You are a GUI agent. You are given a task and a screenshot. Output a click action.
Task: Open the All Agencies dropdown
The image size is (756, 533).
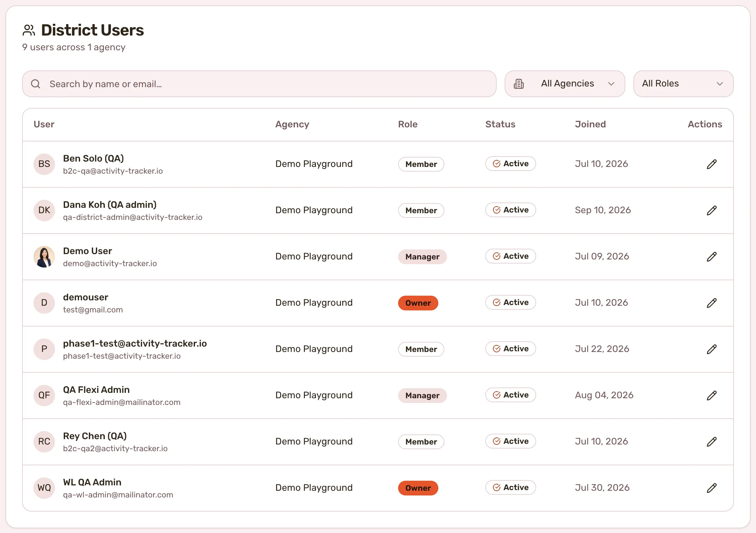pyautogui.click(x=565, y=84)
